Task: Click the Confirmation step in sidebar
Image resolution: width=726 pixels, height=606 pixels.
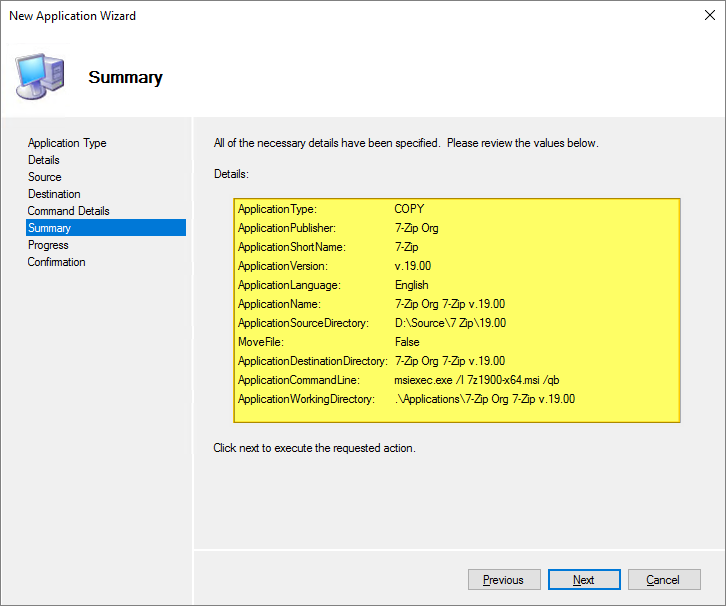Action: [57, 262]
